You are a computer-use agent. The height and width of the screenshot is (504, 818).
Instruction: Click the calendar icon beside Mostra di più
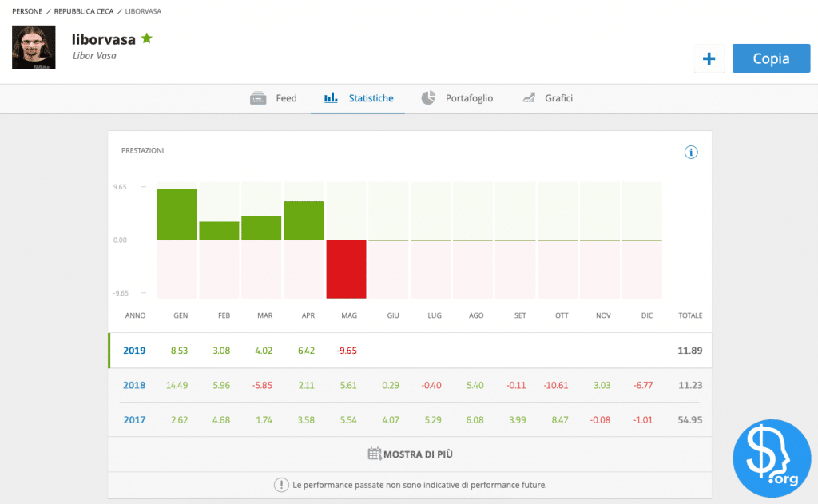pos(375,454)
